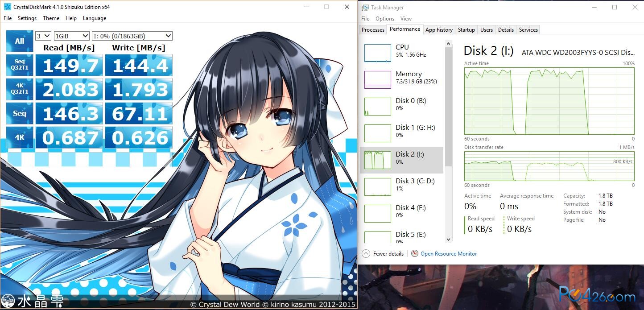Viewport: 644px width, 310px height.
Task: Click the 4K read result 0.687
Action: click(69, 137)
